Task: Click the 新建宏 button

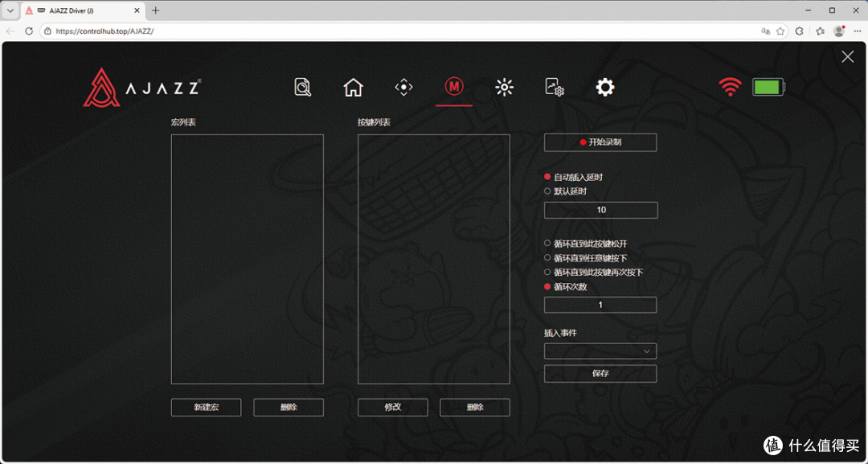Action: [206, 408]
